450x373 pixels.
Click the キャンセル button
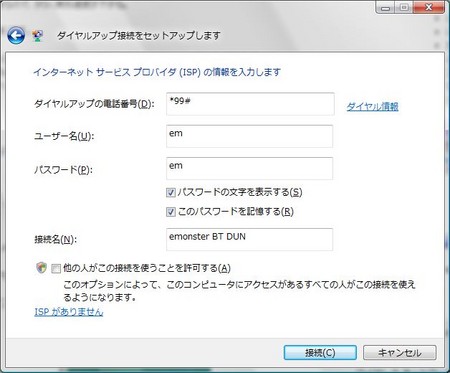(x=399, y=353)
